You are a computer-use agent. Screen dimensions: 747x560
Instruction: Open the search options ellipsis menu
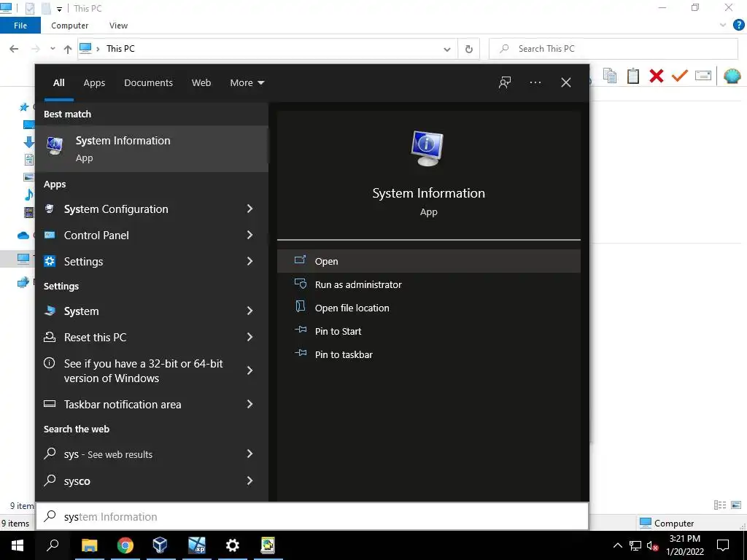pos(535,82)
